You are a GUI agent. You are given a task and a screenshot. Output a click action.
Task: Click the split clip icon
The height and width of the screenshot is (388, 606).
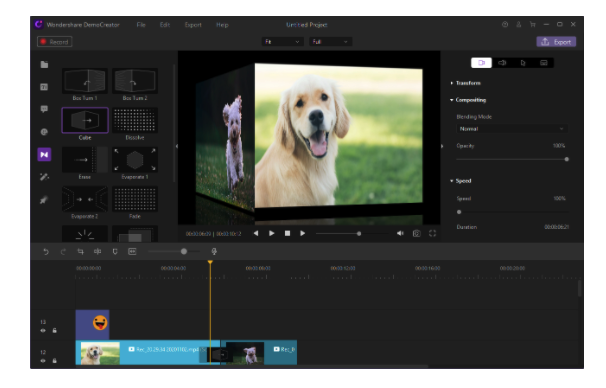click(x=97, y=252)
